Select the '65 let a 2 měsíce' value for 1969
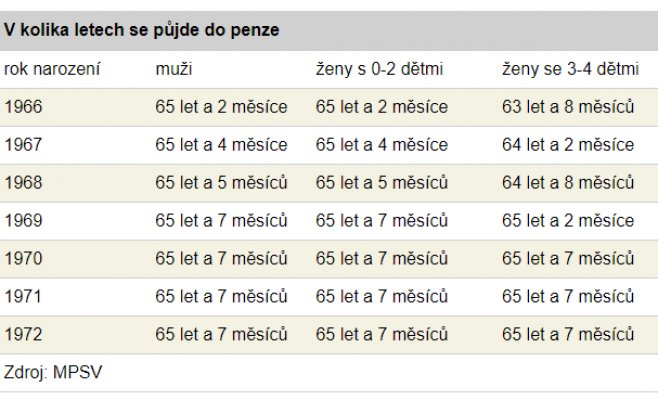The image size is (658, 400). (x=568, y=220)
